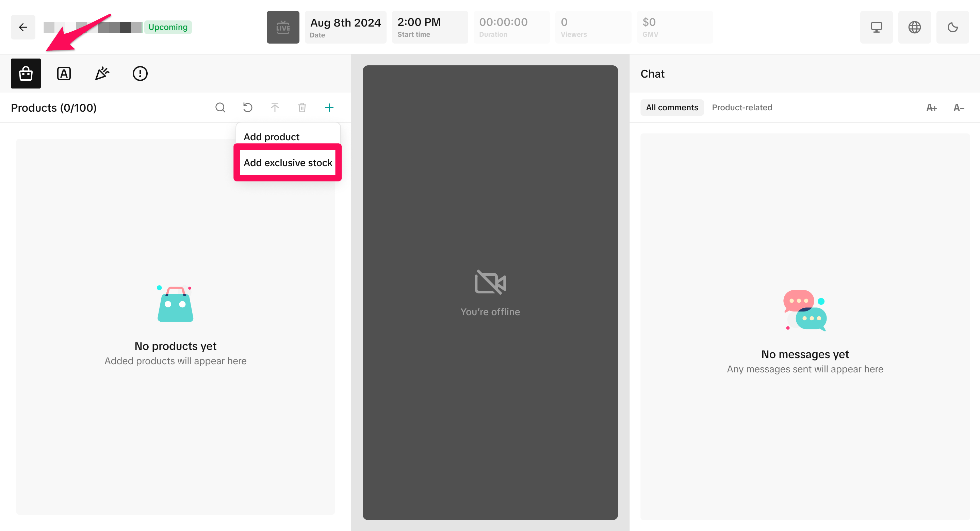Click the back arrow button

(23, 27)
